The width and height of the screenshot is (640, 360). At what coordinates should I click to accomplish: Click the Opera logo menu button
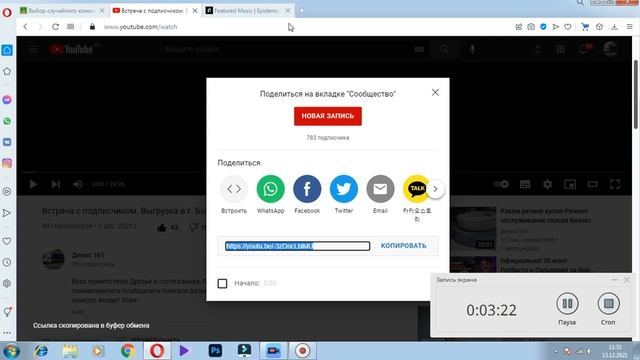7,12
